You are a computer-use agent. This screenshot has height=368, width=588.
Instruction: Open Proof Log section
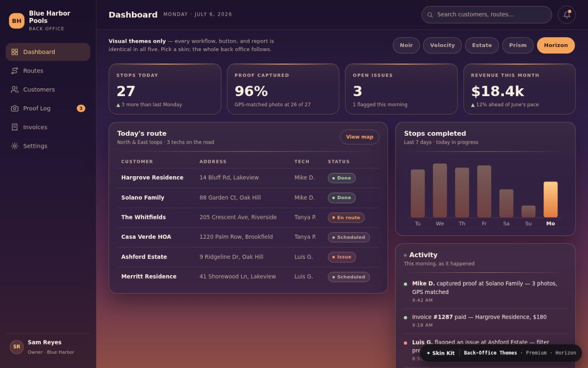(48, 109)
